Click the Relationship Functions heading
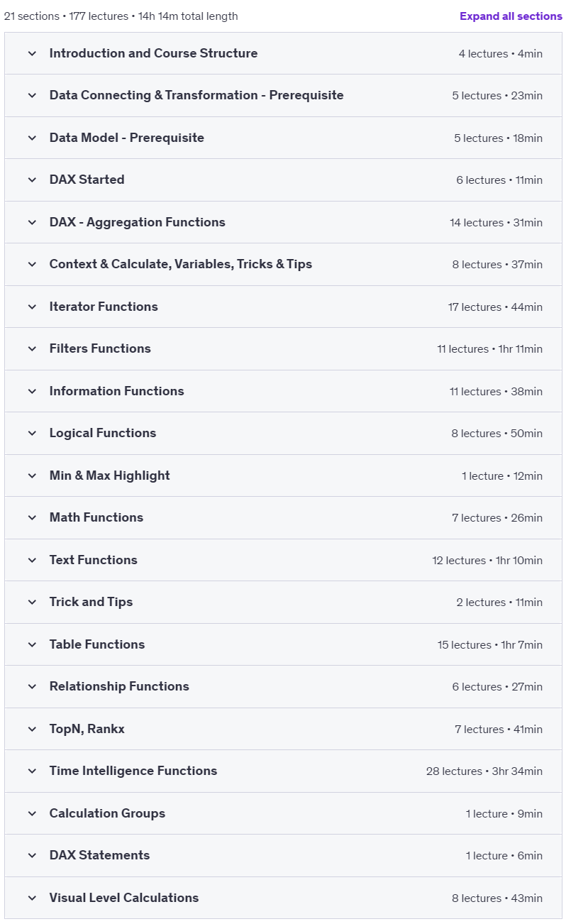The width and height of the screenshot is (571, 924). pos(119,686)
